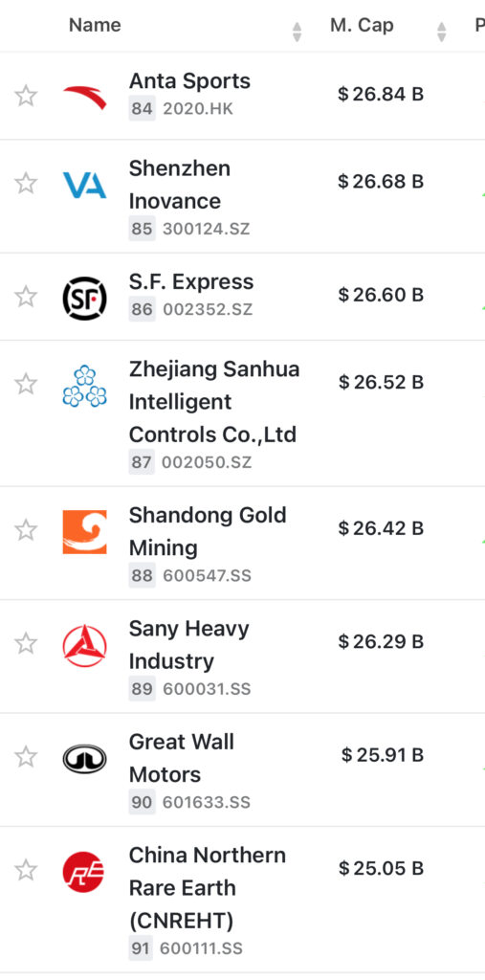Select the Name column header
The height and width of the screenshot is (980, 485).
click(95, 25)
